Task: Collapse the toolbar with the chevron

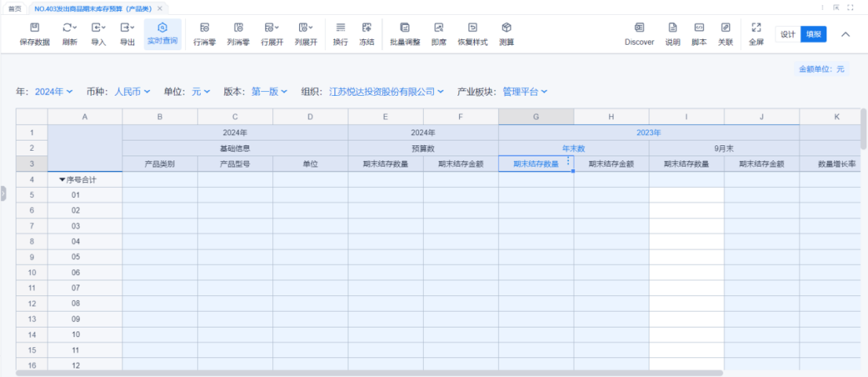Action: (845, 35)
